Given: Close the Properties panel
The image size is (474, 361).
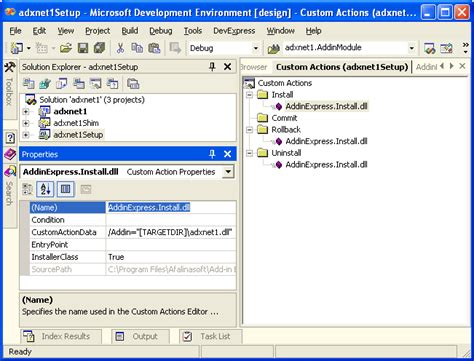Looking at the screenshot, I should pos(228,154).
